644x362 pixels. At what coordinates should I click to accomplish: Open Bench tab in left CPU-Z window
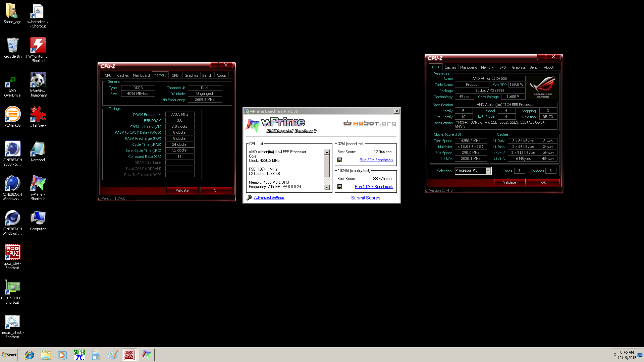tap(207, 75)
